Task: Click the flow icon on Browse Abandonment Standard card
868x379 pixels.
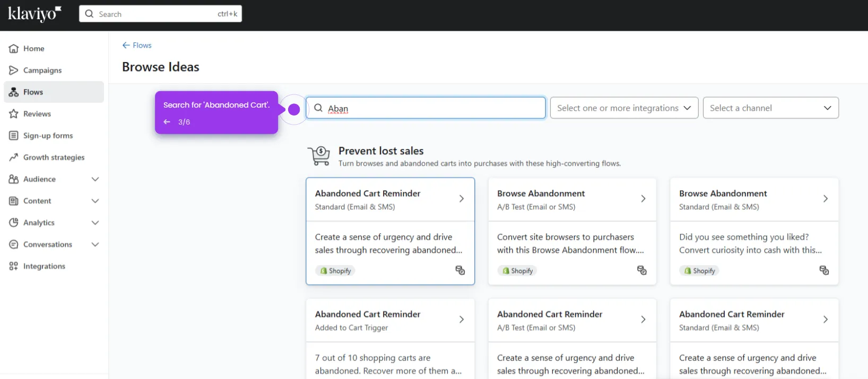Action: [x=824, y=270]
